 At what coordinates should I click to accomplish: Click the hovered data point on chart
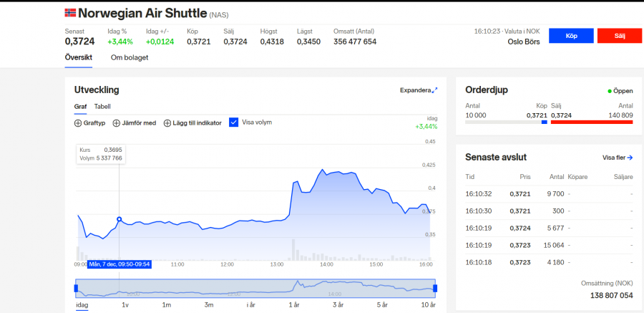click(119, 219)
